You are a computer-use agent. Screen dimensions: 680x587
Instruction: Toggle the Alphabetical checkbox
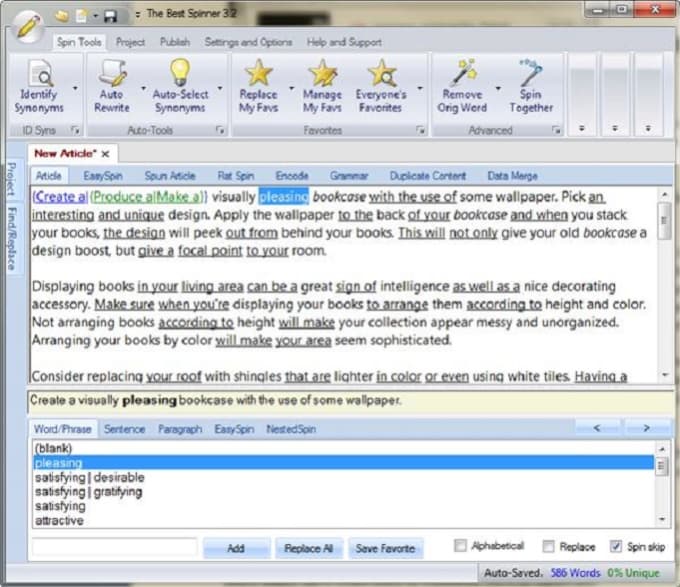coord(460,545)
